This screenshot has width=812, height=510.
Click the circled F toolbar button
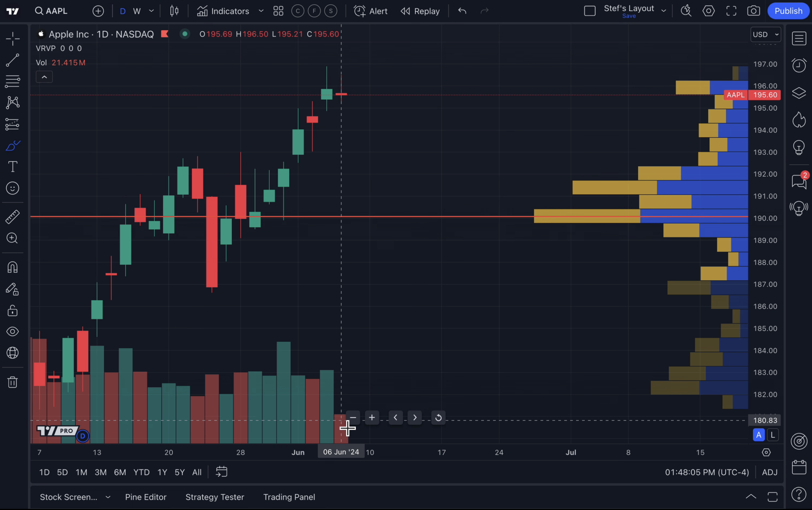tap(314, 11)
